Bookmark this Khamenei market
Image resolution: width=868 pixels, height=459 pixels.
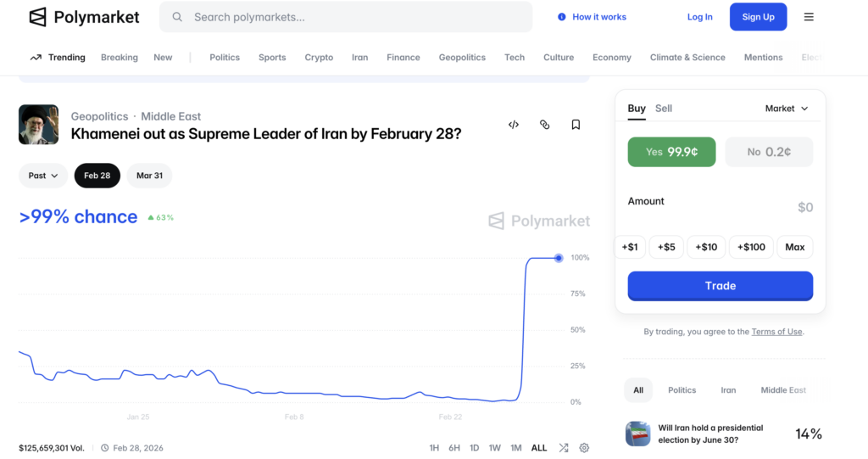click(x=576, y=125)
